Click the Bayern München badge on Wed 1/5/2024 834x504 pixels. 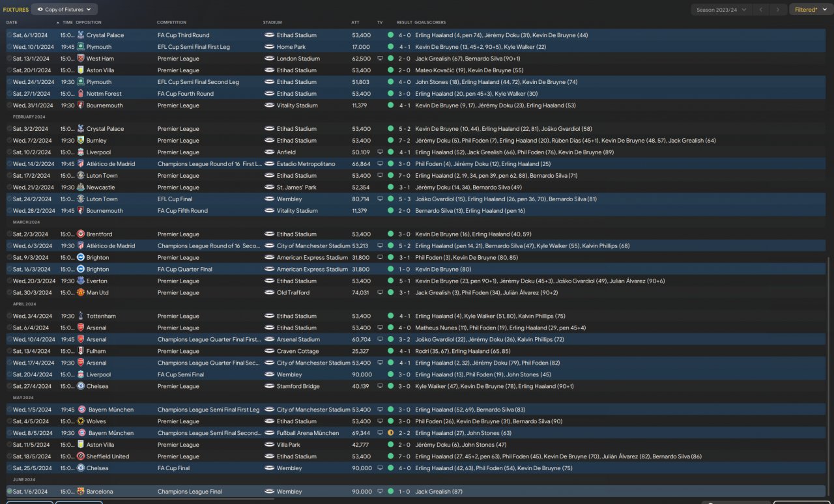[81, 410]
